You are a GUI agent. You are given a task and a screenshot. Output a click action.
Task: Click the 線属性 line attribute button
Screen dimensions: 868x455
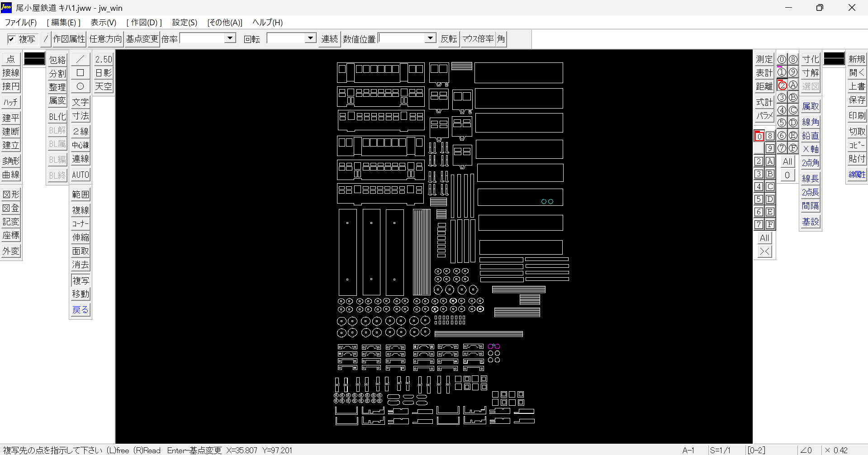[857, 175]
